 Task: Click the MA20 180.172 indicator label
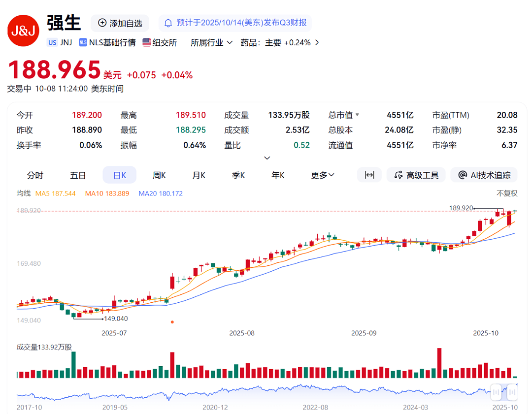click(161, 193)
